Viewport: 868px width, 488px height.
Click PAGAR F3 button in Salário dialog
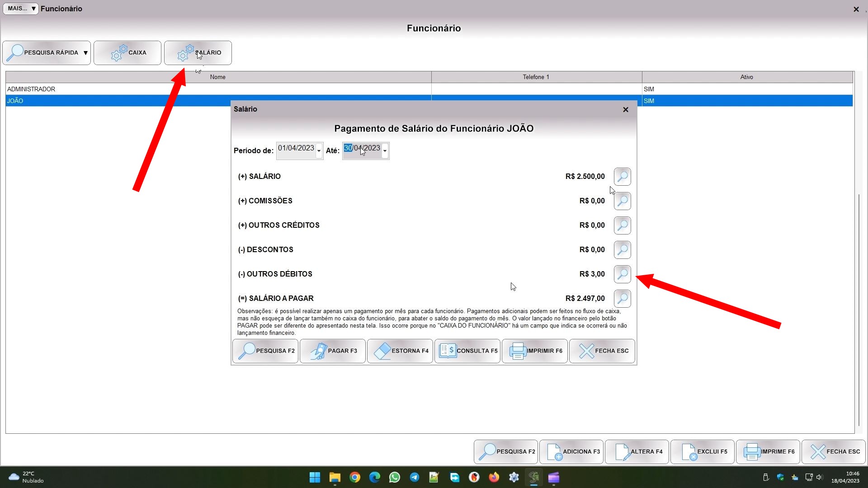(333, 351)
